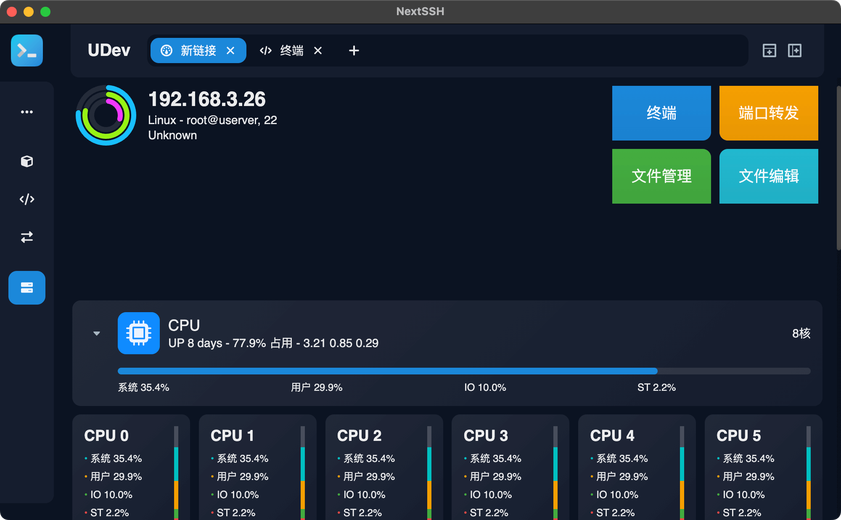Close the 终端 tab
Image resolution: width=841 pixels, height=520 pixels.
click(x=318, y=50)
